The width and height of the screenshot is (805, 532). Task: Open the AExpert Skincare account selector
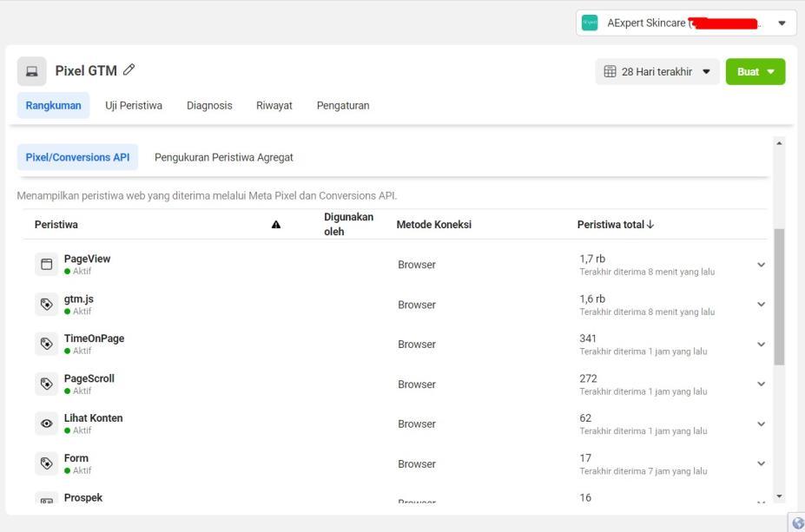[685, 23]
